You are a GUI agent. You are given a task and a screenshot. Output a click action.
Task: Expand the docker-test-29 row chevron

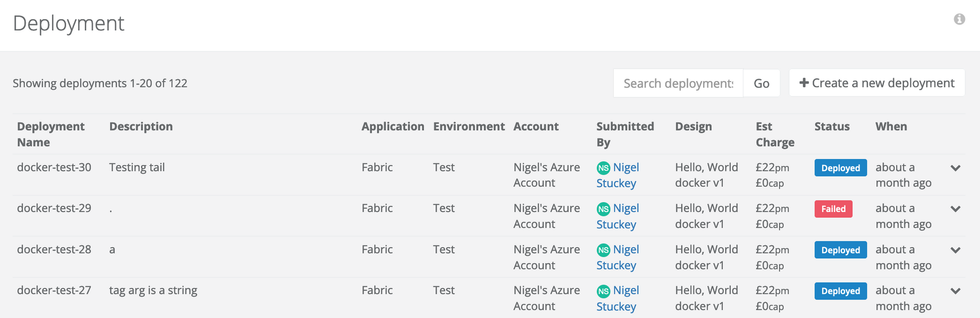[x=955, y=209]
